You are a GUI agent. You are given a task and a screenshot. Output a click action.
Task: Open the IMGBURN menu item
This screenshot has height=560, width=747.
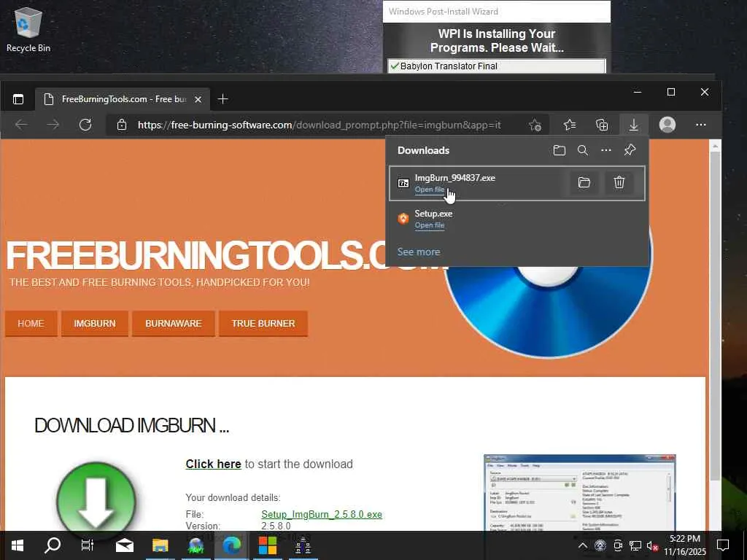tap(95, 323)
